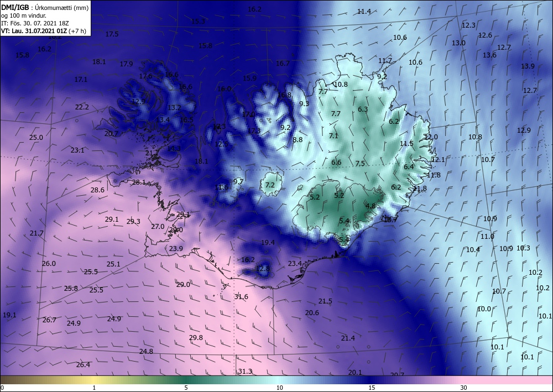
Task: Pick the 10.0 value label
Action: coord(484,309)
